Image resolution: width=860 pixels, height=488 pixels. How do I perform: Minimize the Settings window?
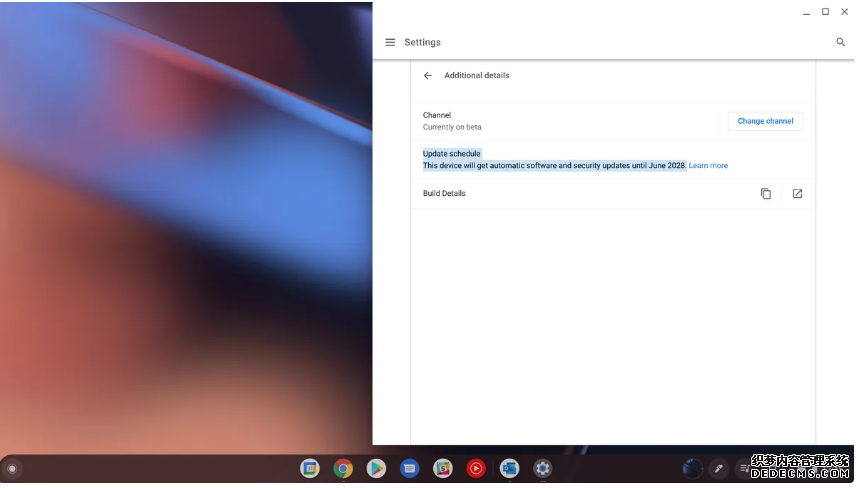click(x=806, y=12)
